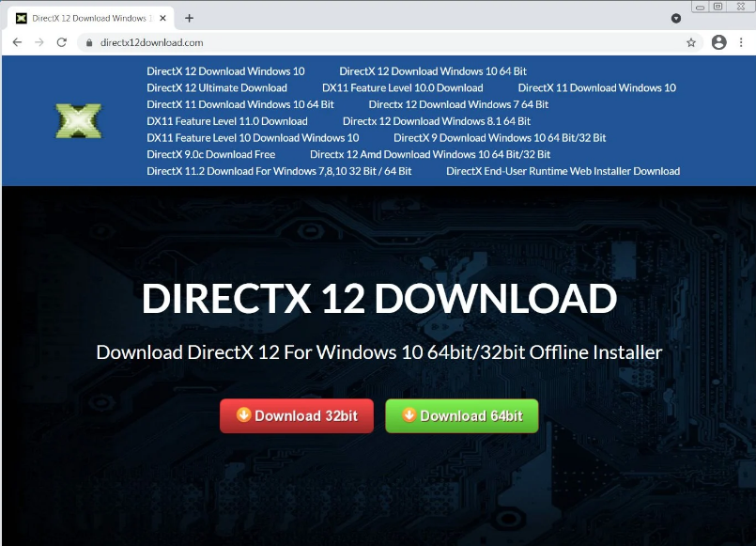Minimize the browser window
Viewport: 756px width, 546px height.
coord(700,7)
